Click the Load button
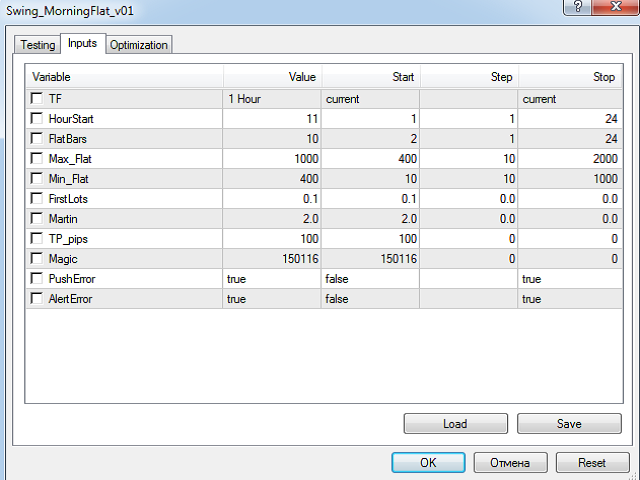 tap(455, 424)
